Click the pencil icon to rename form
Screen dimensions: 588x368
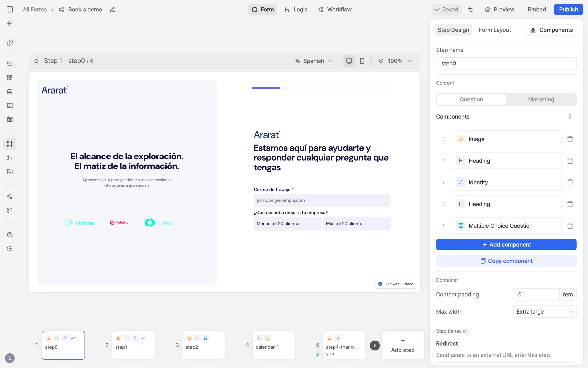[112, 9]
